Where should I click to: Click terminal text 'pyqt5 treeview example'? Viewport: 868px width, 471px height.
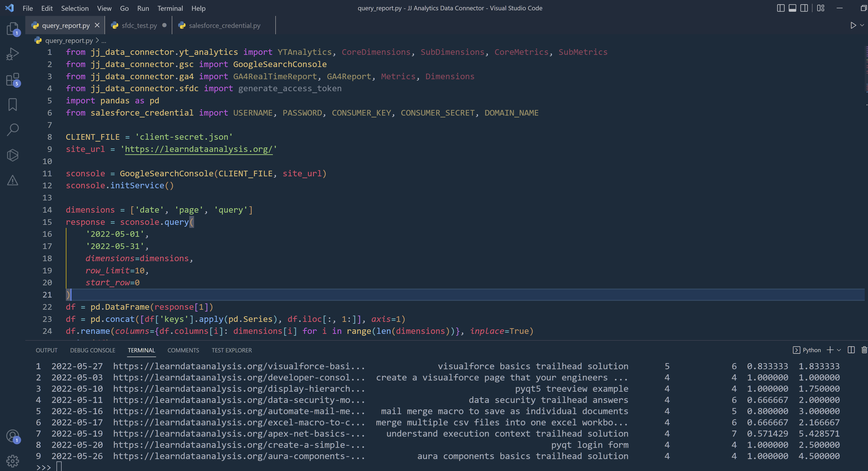(572, 389)
